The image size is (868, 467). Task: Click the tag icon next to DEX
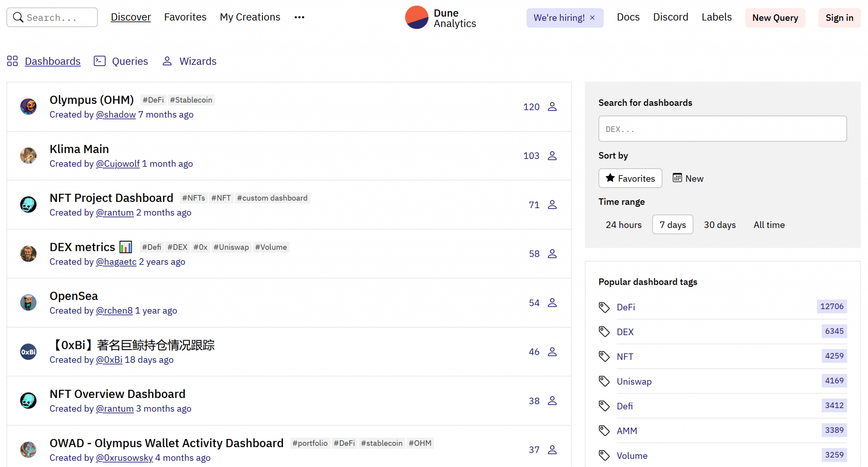pos(604,332)
